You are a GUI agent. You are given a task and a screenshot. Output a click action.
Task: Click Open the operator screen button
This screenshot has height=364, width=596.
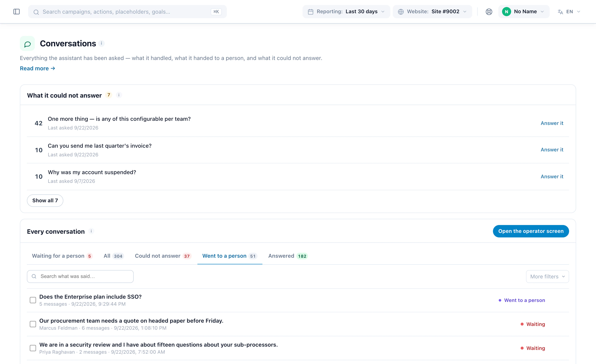531,231
